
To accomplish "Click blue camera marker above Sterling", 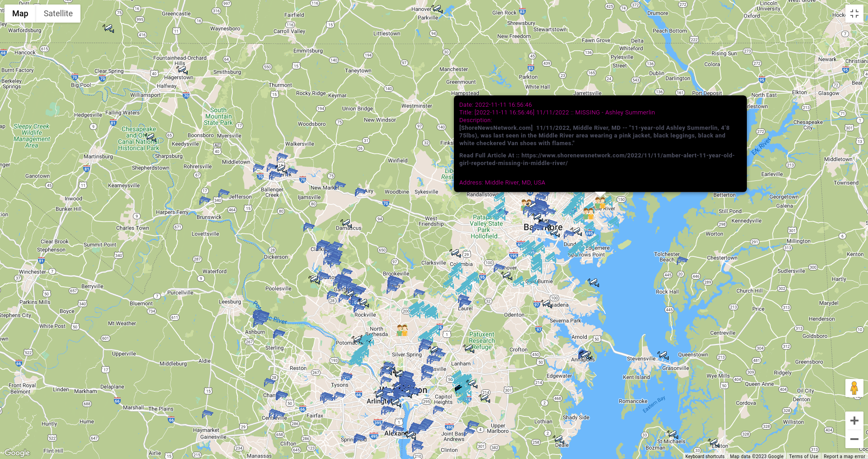I will [x=279, y=334].
